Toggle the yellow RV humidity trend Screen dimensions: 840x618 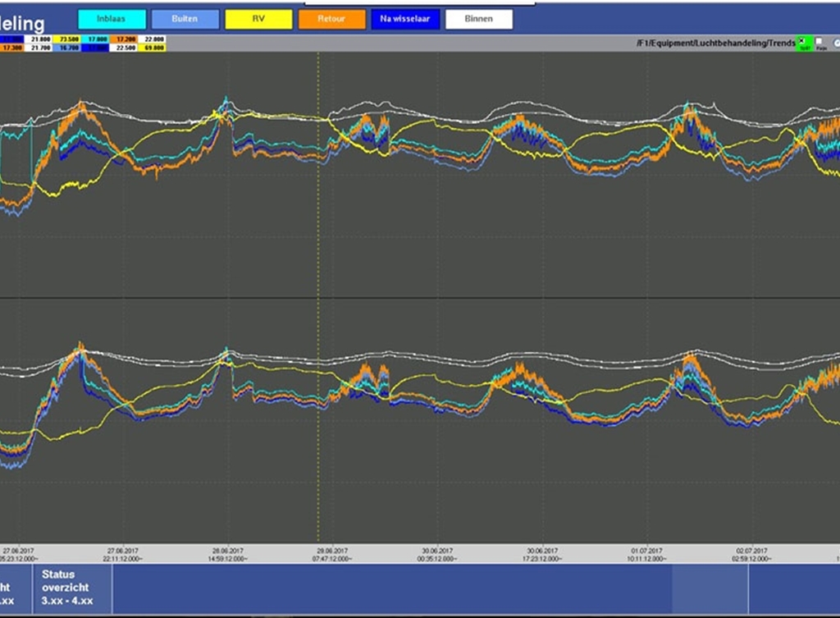point(258,19)
